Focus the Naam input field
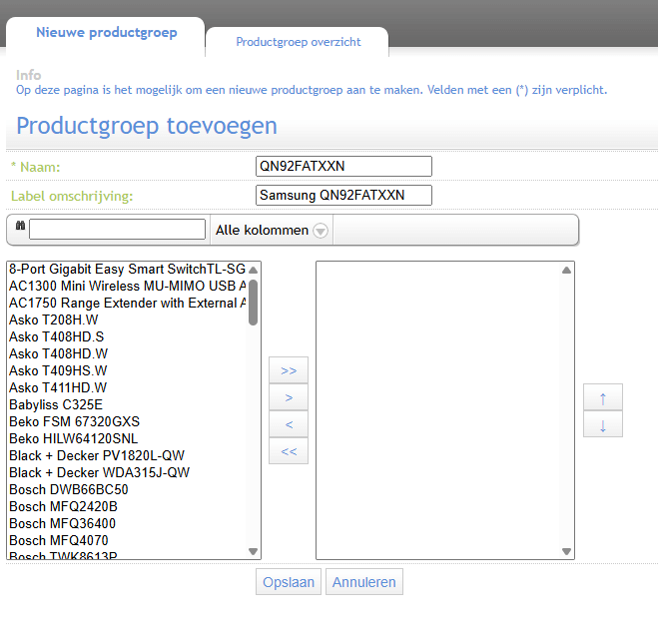 (343, 166)
